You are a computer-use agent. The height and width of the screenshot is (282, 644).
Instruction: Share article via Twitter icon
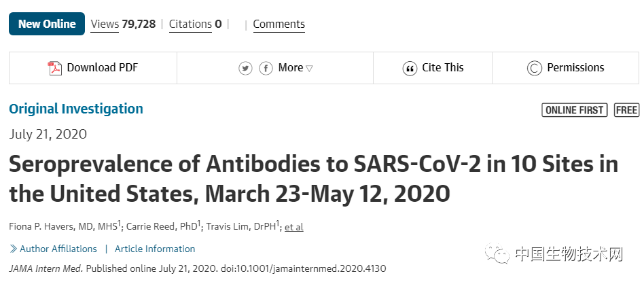[x=245, y=68]
